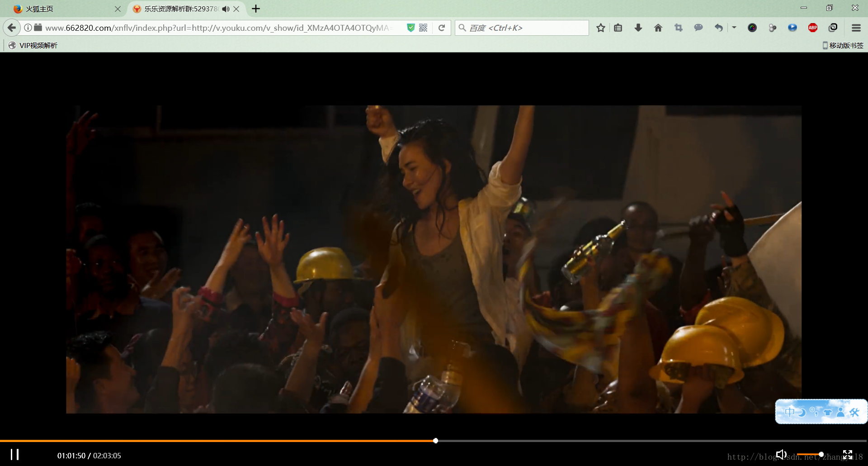The image size is (868, 466).
Task: Select the 乐乐资源解析群 tab
Action: pyautogui.click(x=181, y=9)
